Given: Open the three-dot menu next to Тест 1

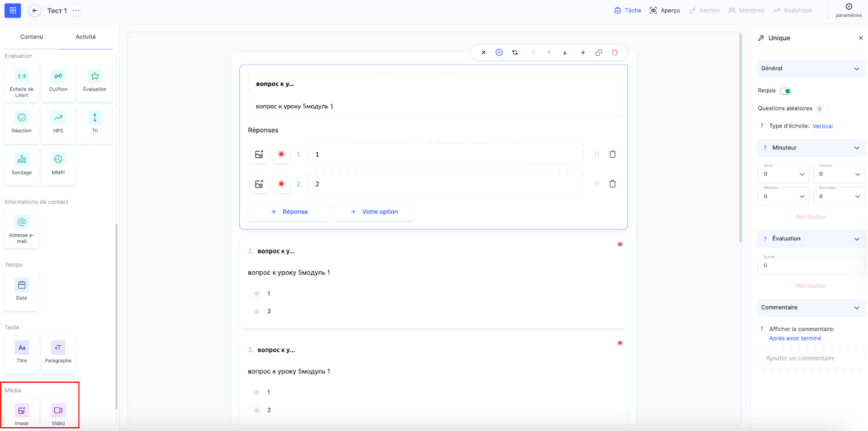Looking at the screenshot, I should click(x=76, y=10).
